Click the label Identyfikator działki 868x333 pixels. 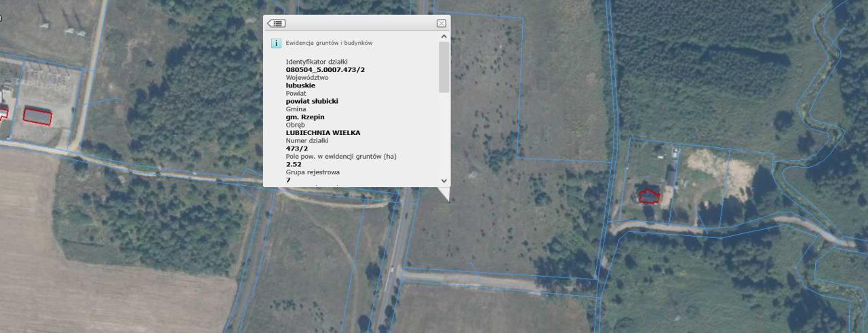(317, 62)
